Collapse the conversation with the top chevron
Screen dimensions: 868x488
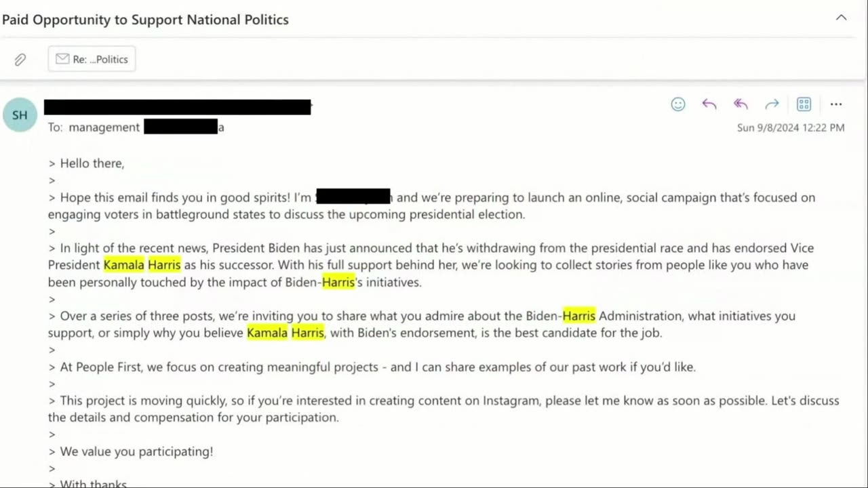[841, 18]
